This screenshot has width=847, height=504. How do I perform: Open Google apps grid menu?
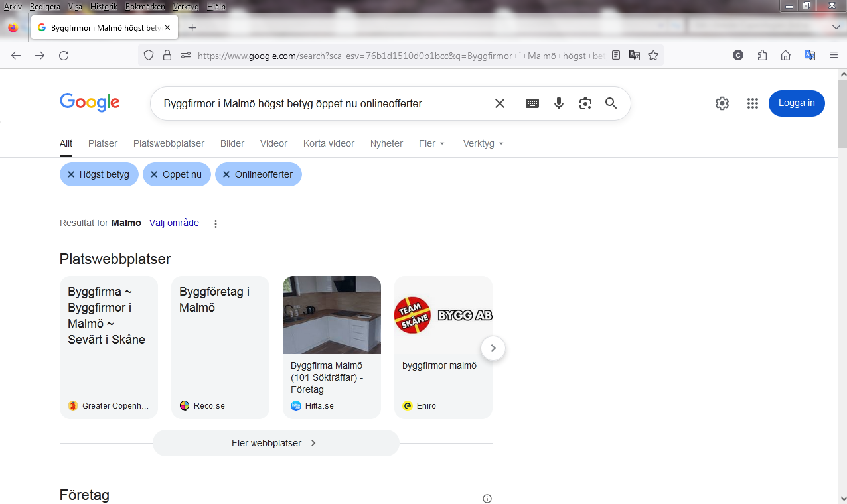752,103
